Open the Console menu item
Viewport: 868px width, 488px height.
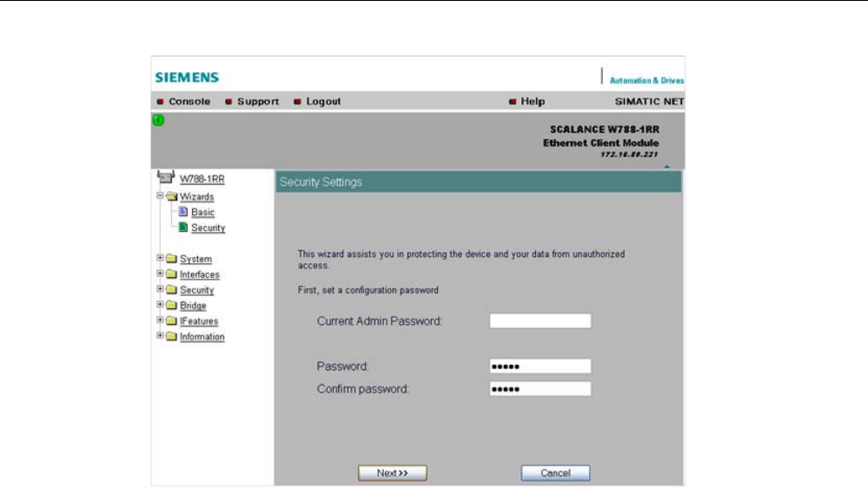click(x=189, y=102)
